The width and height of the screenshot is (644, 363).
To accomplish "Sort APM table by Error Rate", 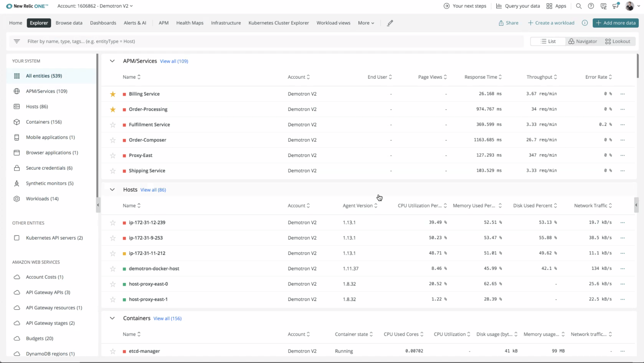I will [x=599, y=77].
